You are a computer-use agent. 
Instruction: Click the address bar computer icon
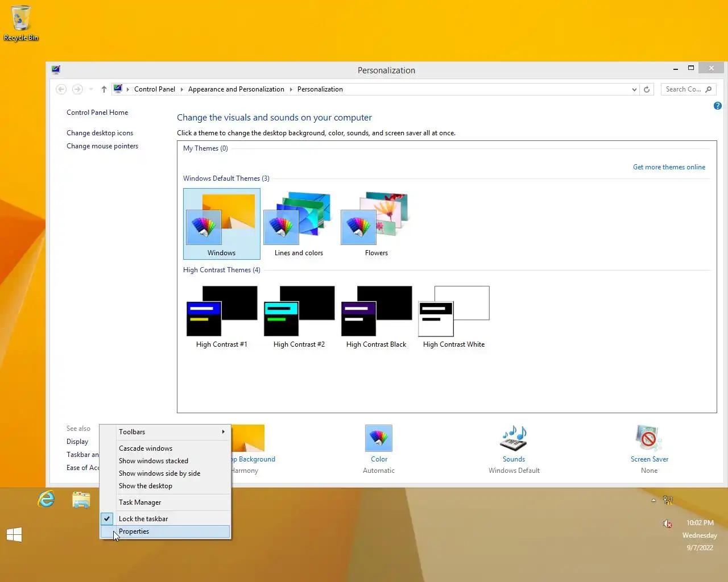coord(118,89)
